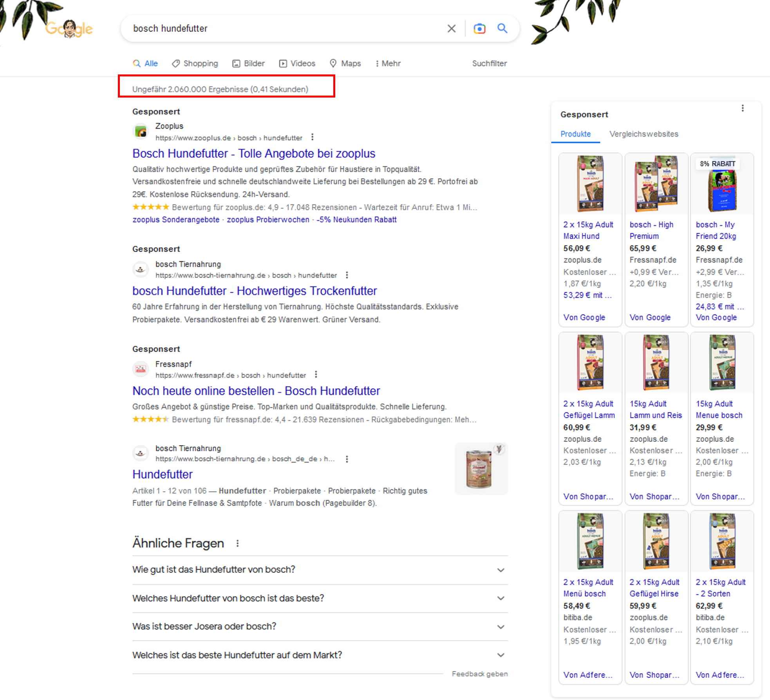Open '15kg Adult Lamm und Reis' product title
This screenshot has width=770, height=700.
(656, 409)
